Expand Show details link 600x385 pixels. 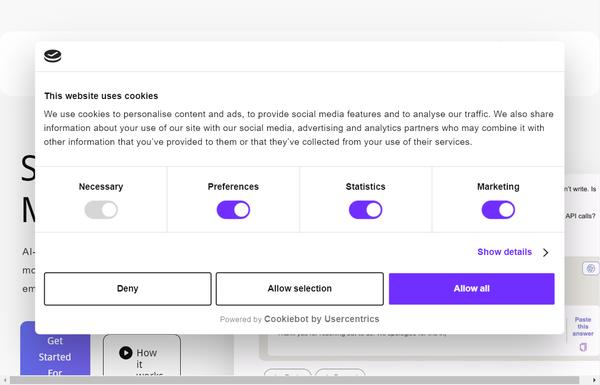pos(504,252)
